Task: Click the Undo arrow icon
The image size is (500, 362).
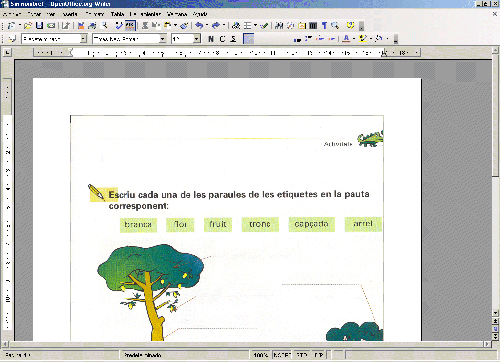Action: point(199,25)
